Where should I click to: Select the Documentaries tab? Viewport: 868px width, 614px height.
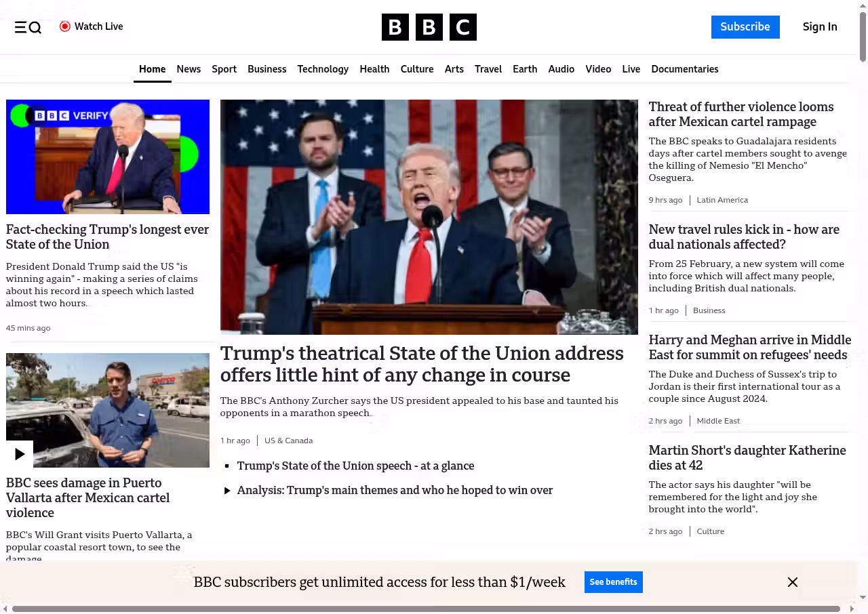[x=684, y=69]
